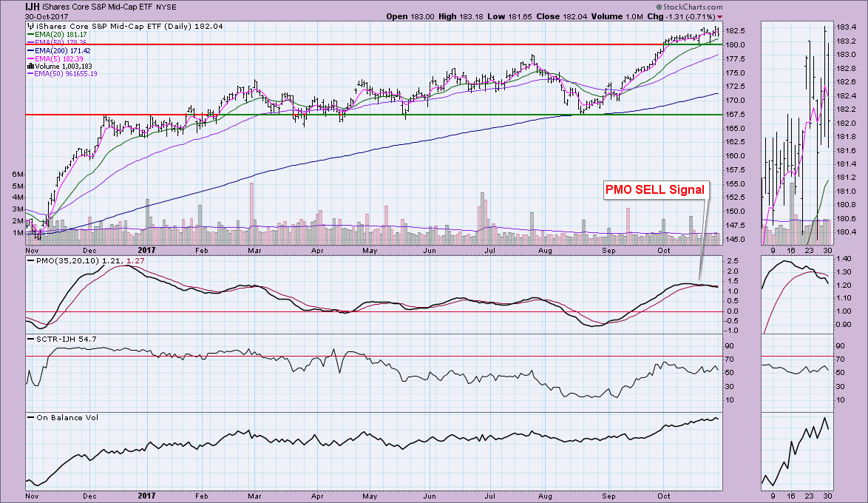Viewport: 868px width, 503px height.
Task: Select the EMA(50) 961655.19 volume legend
Action: tap(66, 74)
